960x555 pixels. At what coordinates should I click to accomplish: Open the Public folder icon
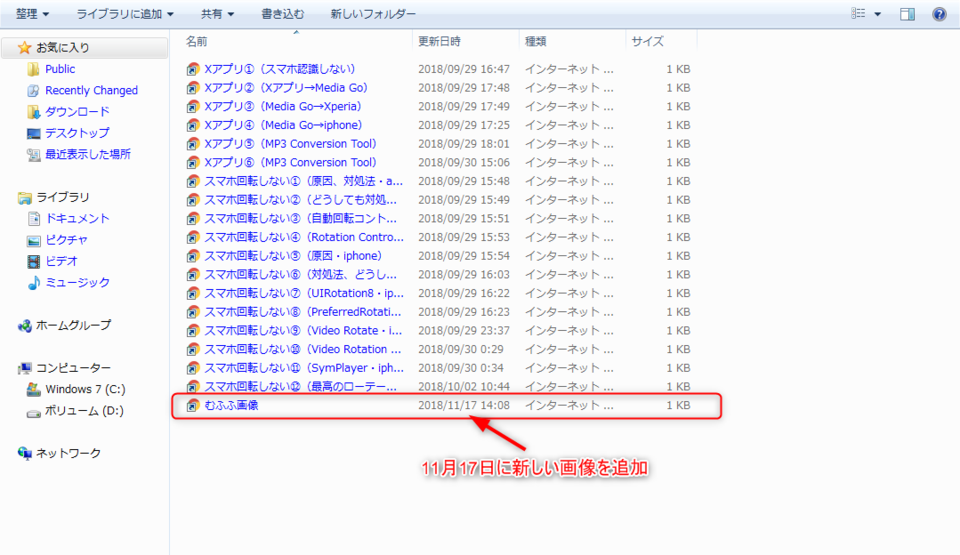coord(33,69)
